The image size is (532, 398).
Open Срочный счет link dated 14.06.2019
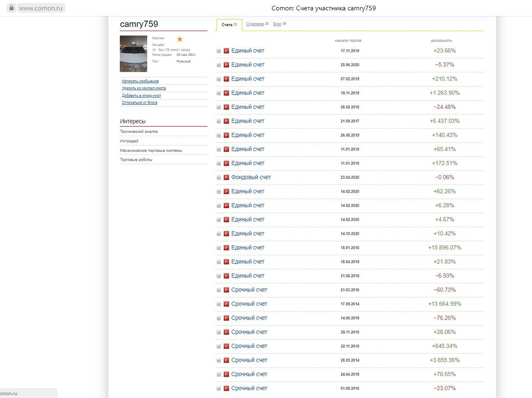pos(249,318)
